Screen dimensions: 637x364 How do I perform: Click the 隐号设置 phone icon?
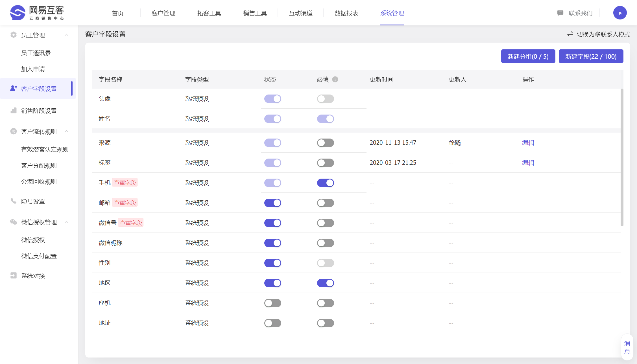tap(13, 201)
